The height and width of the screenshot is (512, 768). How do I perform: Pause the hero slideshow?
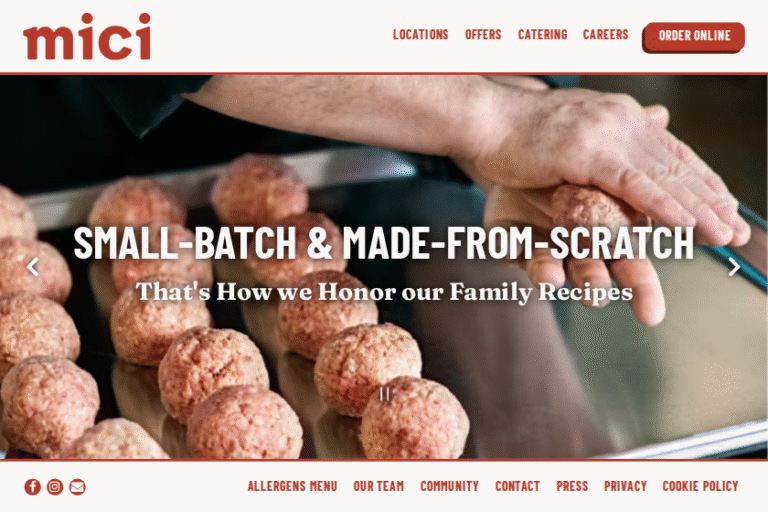pyautogui.click(x=385, y=394)
